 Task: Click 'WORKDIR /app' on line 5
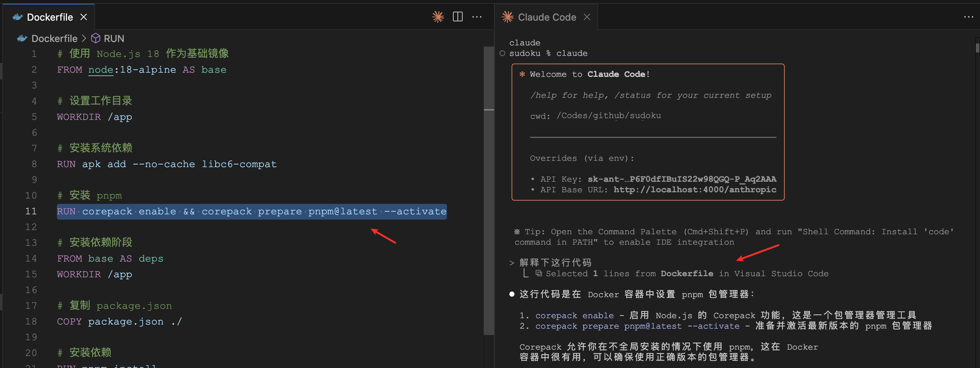(94, 117)
